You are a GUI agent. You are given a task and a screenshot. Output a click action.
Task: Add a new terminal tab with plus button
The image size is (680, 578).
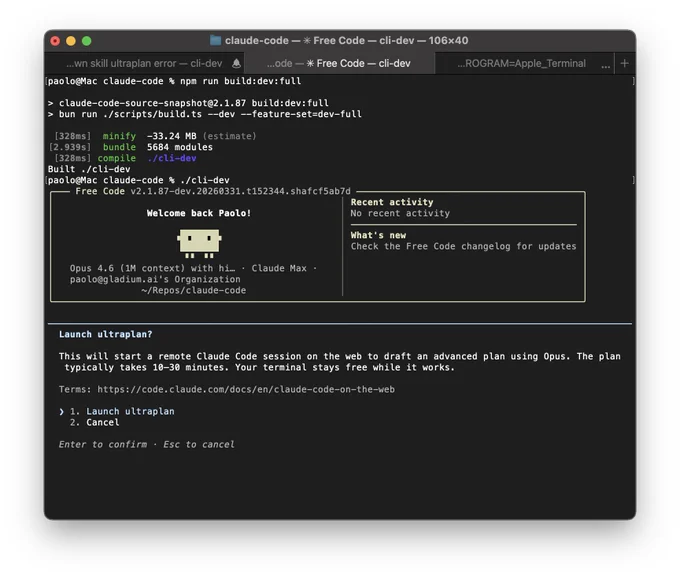pos(624,63)
